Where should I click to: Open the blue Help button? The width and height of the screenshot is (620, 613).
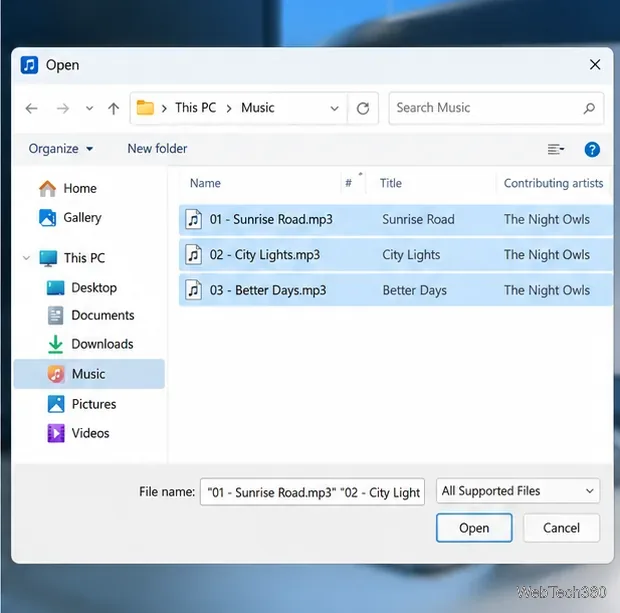[592, 149]
